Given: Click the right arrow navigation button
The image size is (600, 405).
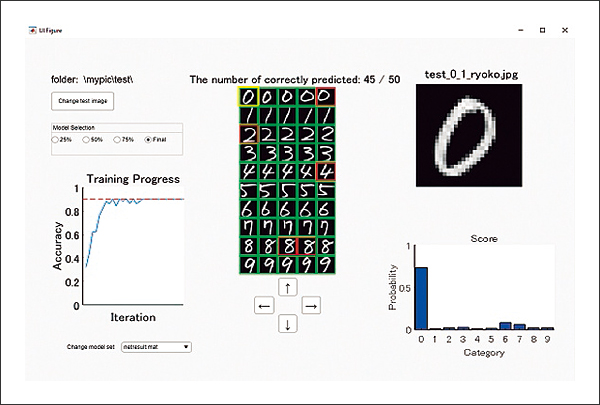Looking at the screenshot, I should [311, 305].
